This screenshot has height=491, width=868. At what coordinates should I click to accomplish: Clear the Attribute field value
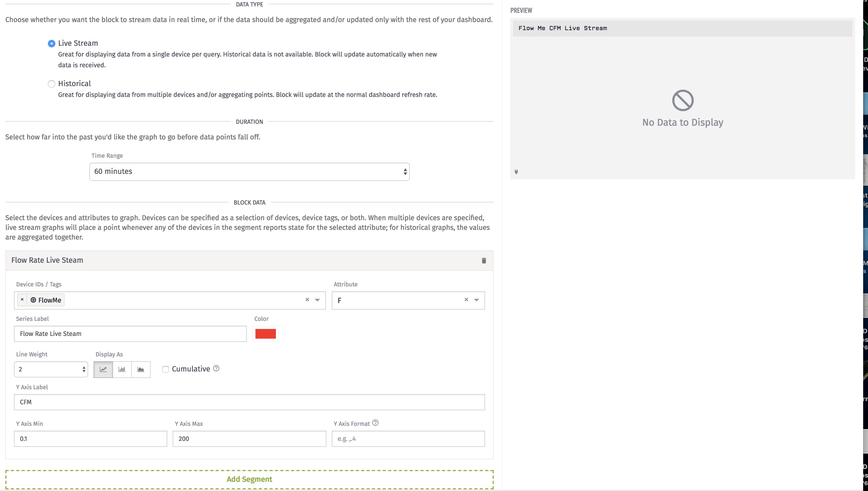(466, 299)
